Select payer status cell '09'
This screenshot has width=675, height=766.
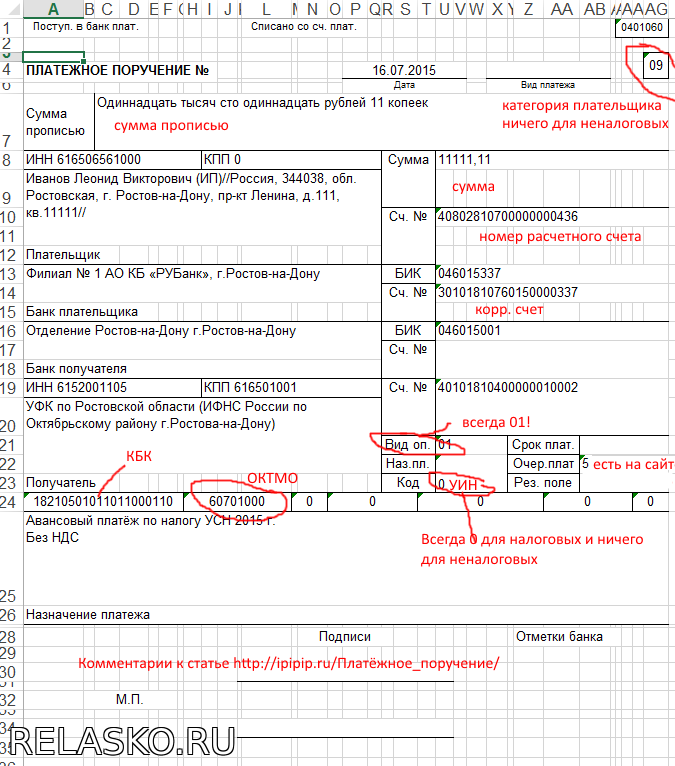(656, 65)
